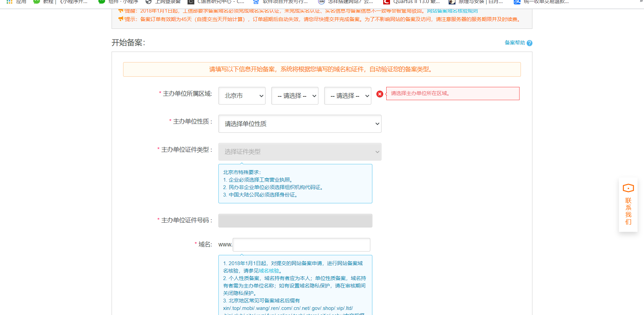Open the 选择证件类型 dropdown
Viewport: 644px width, 315px height.
(300, 152)
